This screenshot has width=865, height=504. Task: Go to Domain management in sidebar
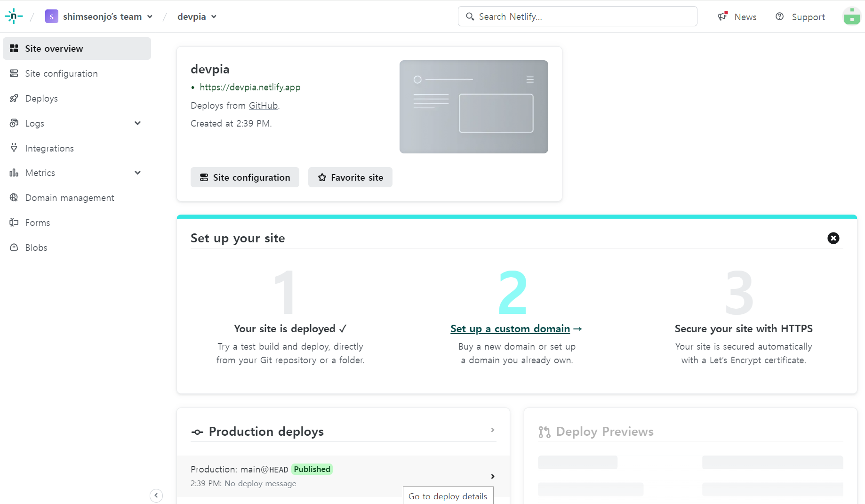point(70,198)
